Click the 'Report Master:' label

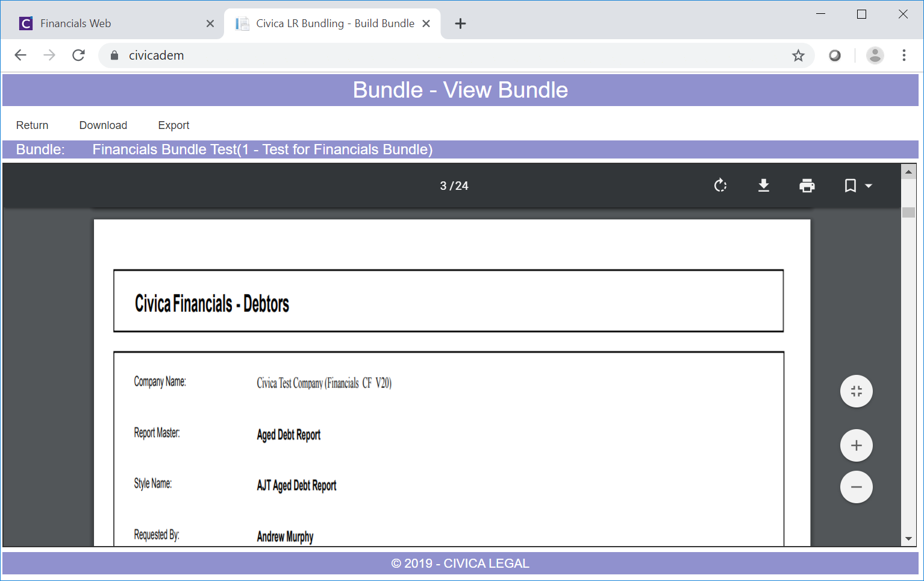pos(157,433)
